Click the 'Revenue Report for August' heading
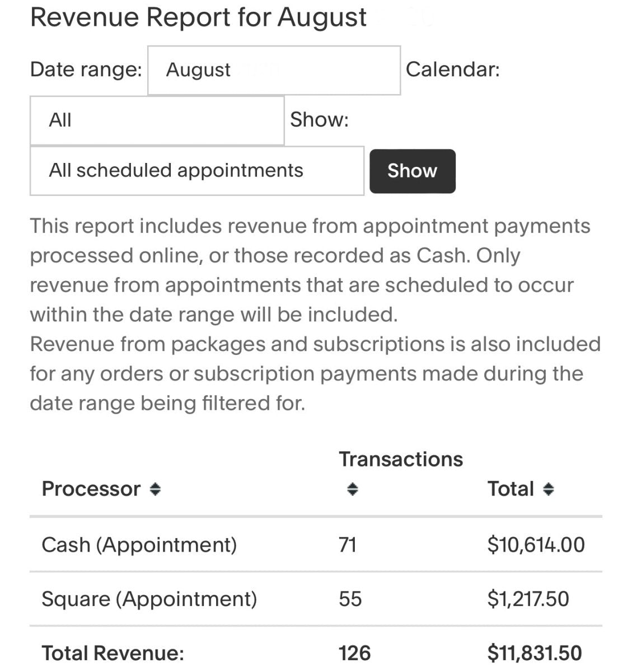 click(198, 17)
